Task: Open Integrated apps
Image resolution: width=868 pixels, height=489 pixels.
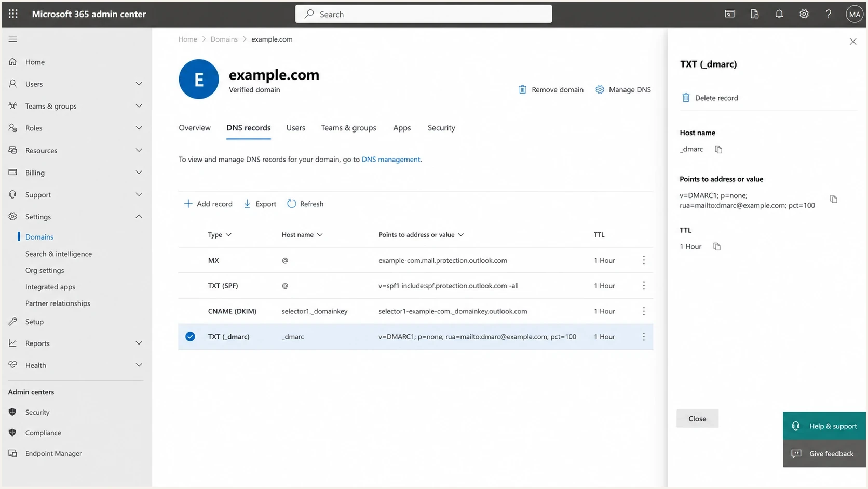Action: (x=50, y=287)
